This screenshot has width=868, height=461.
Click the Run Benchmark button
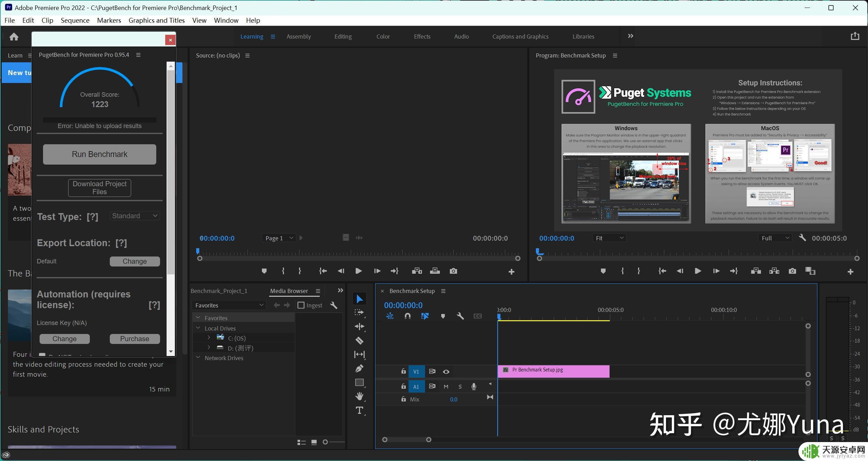point(99,154)
